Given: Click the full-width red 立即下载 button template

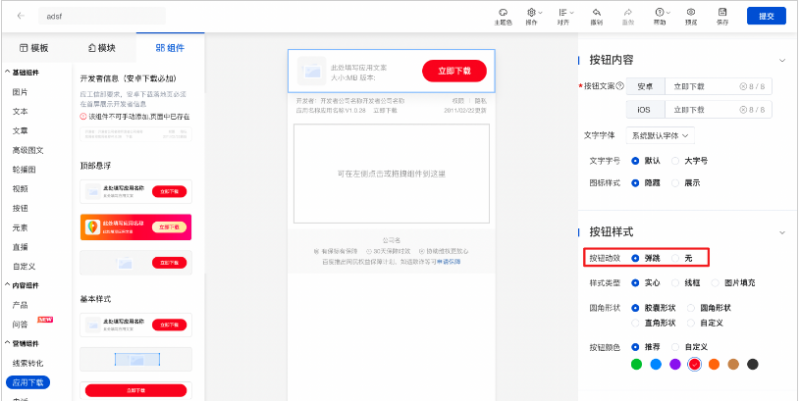Looking at the screenshot, I should click(136, 390).
